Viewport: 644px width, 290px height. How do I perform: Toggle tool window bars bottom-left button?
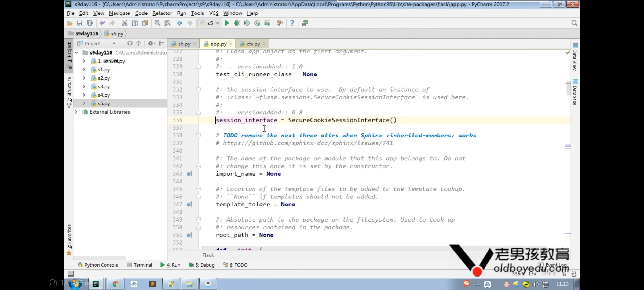tap(71, 273)
